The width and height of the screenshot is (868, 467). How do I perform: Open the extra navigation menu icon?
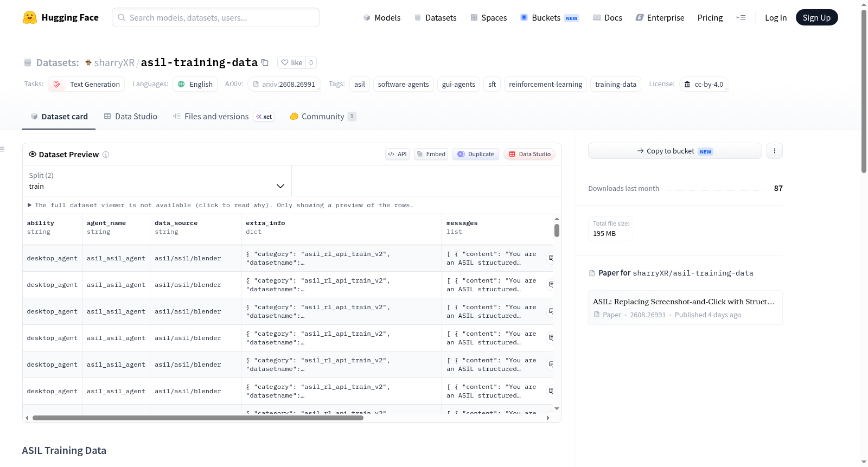(741, 17)
